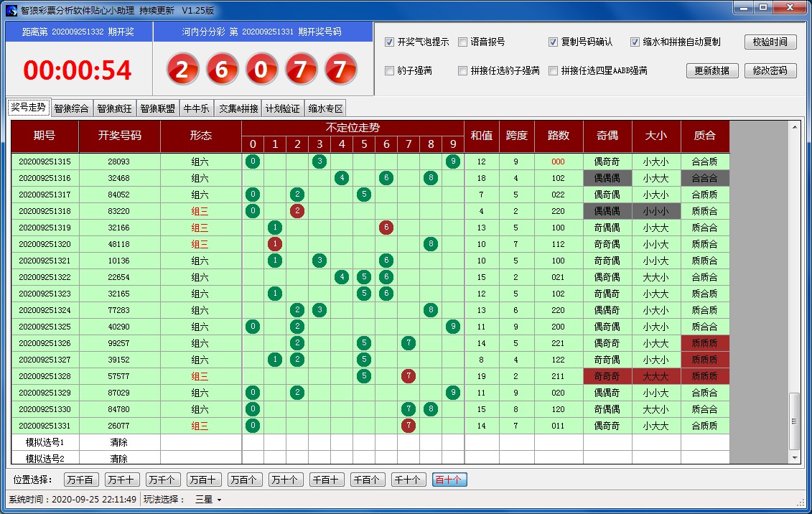The image size is (812, 514).
Task: Click the red winning ball showing 0
Action: 261,70
